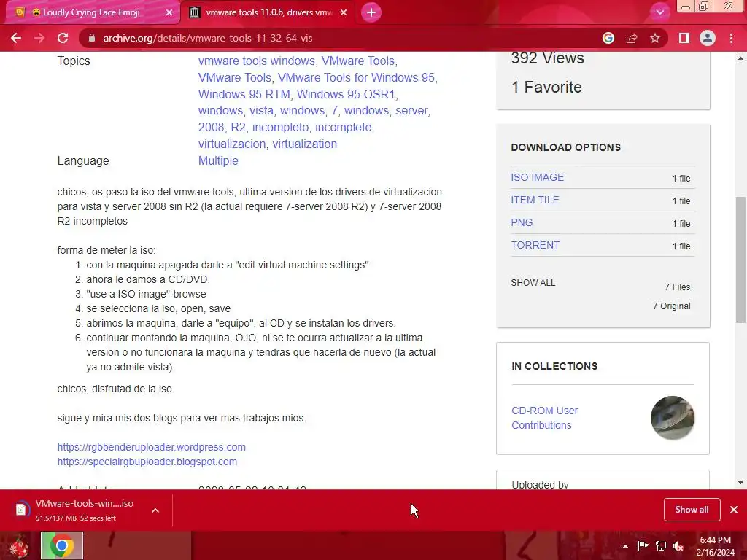Open the browser side panel
This screenshot has height=560, width=747.
684,38
